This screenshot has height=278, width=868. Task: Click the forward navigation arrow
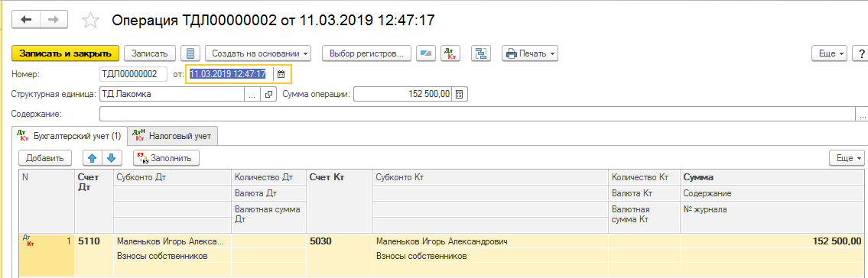[x=54, y=20]
